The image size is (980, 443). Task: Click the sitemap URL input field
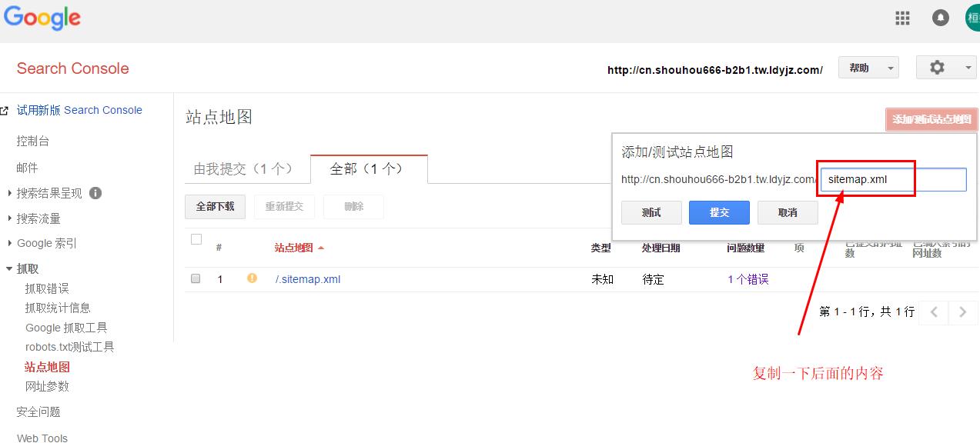pyautogui.click(x=891, y=180)
